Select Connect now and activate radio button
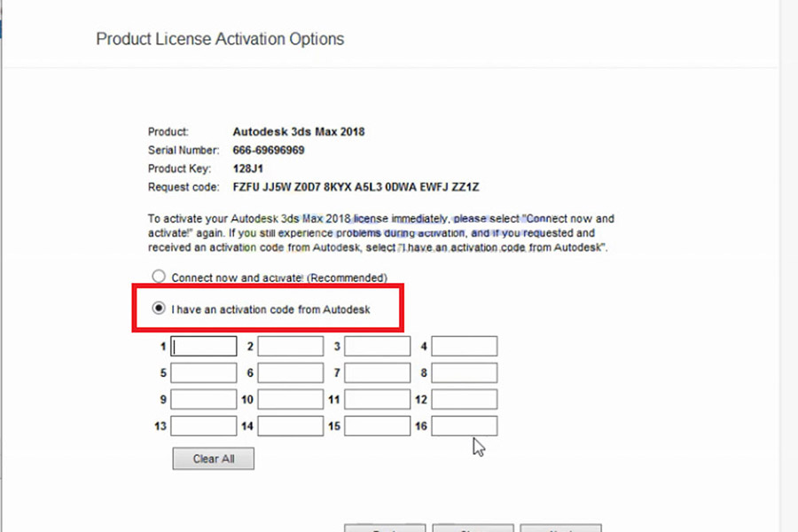The width and height of the screenshot is (798, 532). click(159, 277)
